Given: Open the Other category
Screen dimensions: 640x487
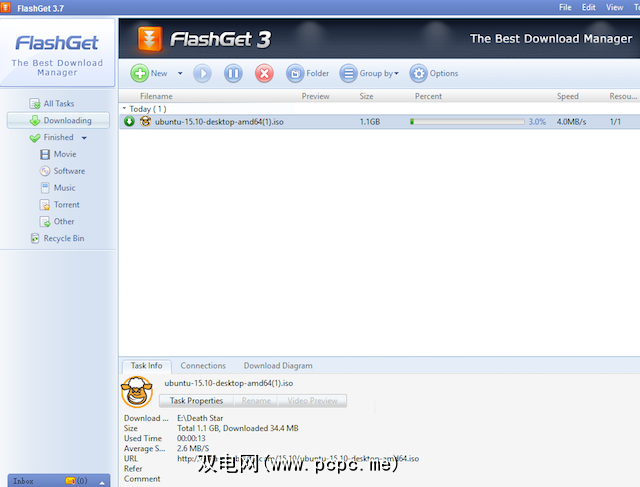Looking at the screenshot, I should coord(57,222).
